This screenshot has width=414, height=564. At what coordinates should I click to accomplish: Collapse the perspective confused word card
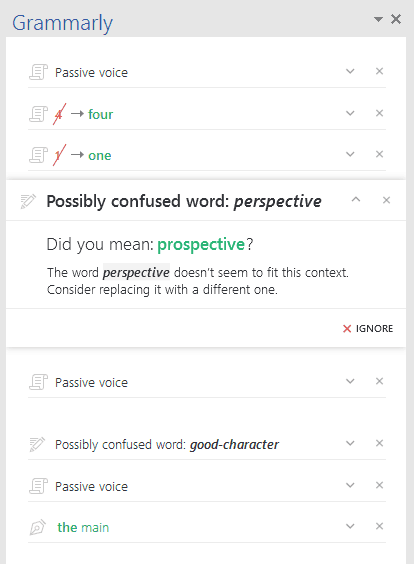pos(356,199)
